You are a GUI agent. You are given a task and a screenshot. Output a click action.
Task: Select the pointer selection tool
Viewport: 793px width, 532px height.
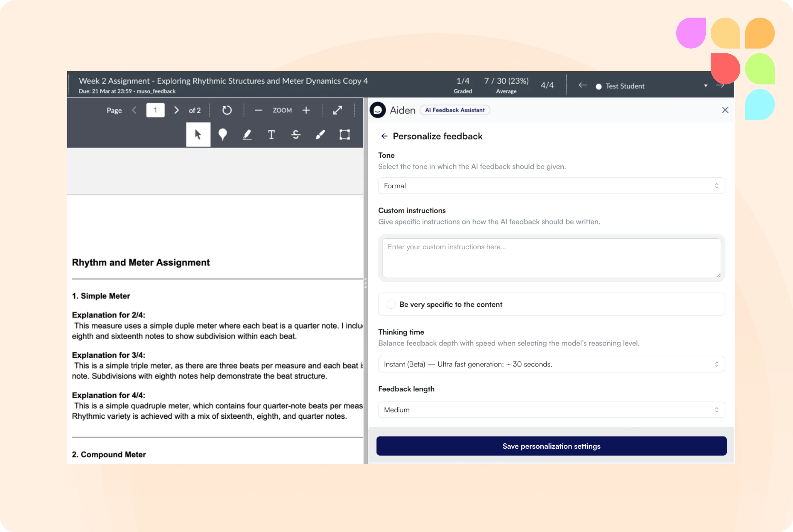pos(198,135)
